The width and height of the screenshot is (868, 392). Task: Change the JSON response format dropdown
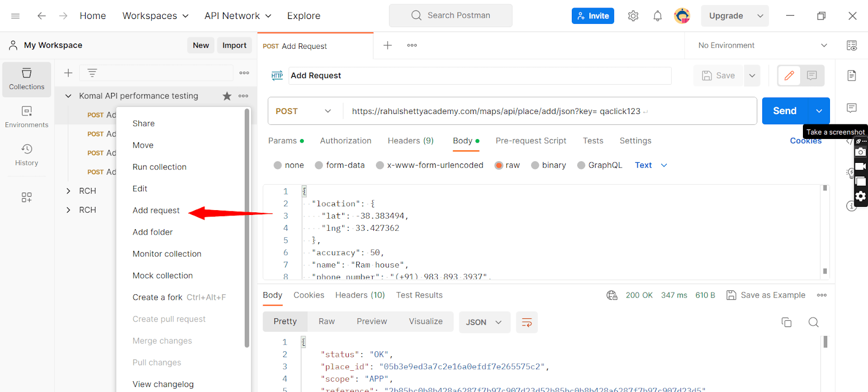click(484, 323)
